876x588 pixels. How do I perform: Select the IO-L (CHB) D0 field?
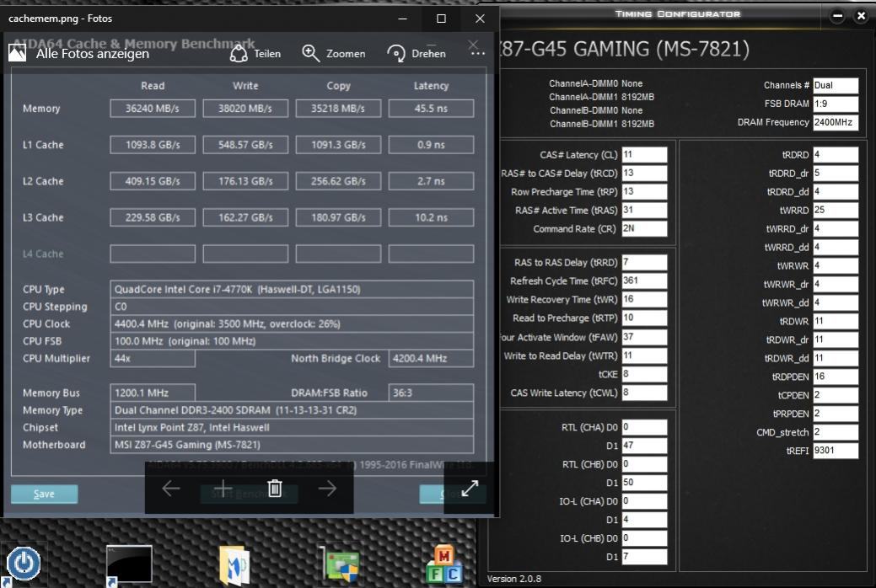pos(644,537)
